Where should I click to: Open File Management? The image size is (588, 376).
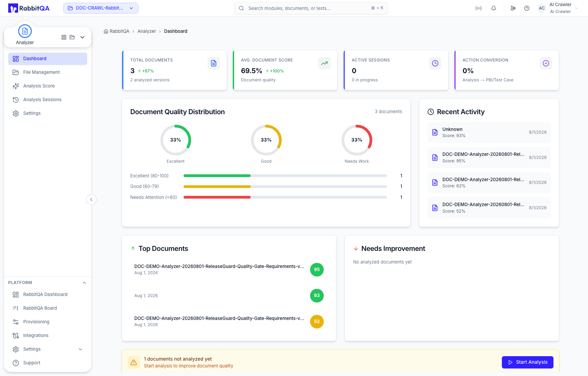pos(48,72)
